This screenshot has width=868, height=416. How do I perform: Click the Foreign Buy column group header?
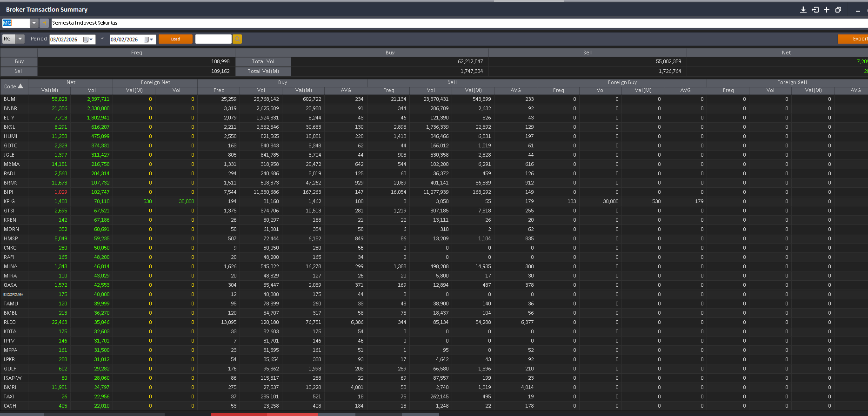[622, 82]
